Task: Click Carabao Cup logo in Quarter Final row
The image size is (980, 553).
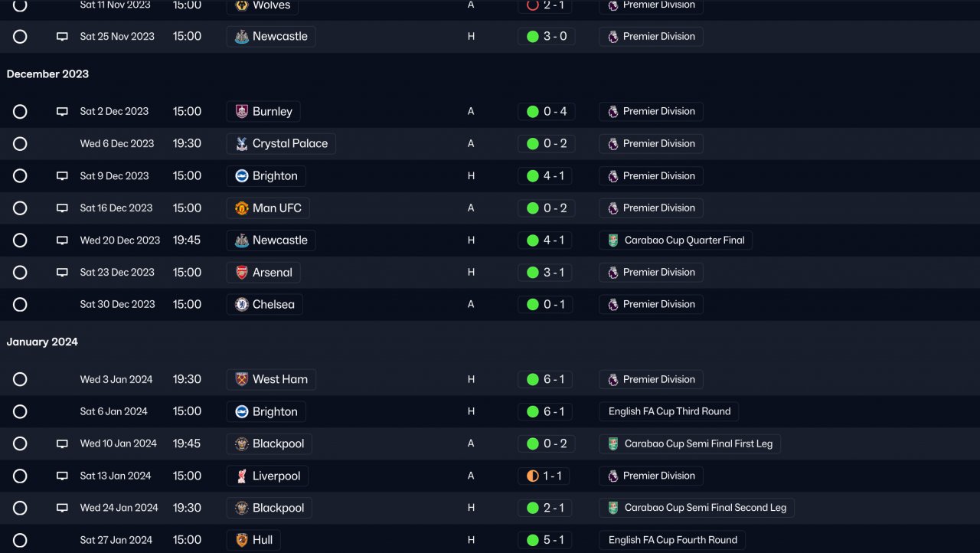Action: pyautogui.click(x=613, y=241)
